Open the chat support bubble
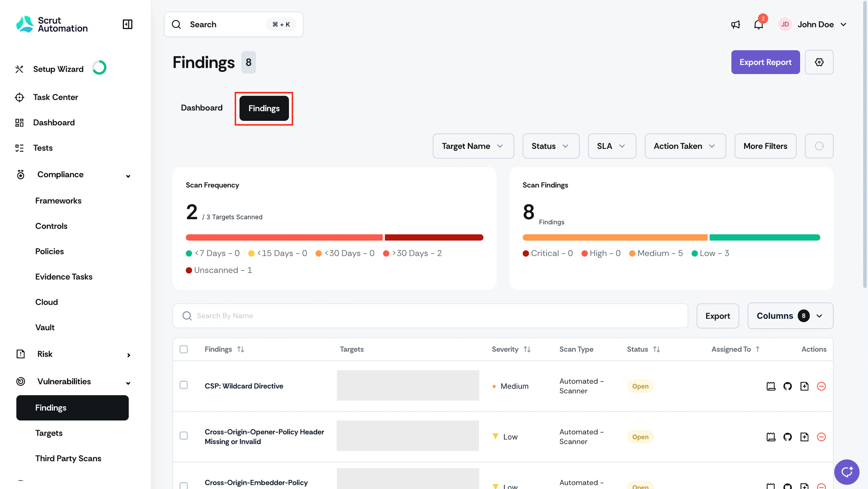The image size is (868, 489). (x=847, y=472)
